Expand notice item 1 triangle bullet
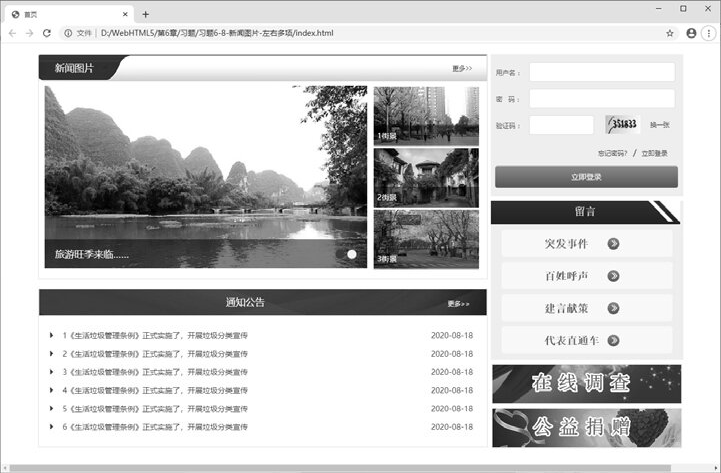The height and width of the screenshot is (473, 721). point(52,335)
